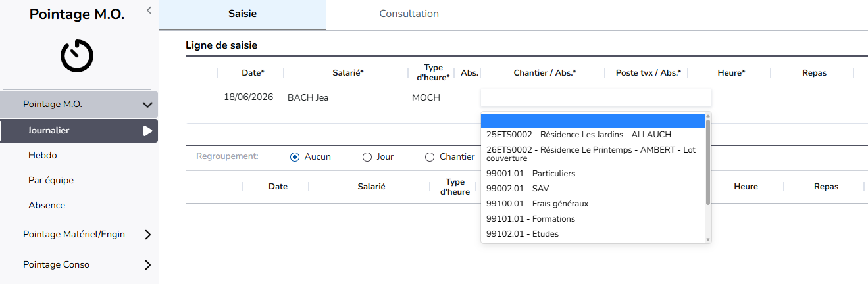Click the Salarié header in the lower table
This screenshot has width=868, height=284.
pyautogui.click(x=371, y=187)
